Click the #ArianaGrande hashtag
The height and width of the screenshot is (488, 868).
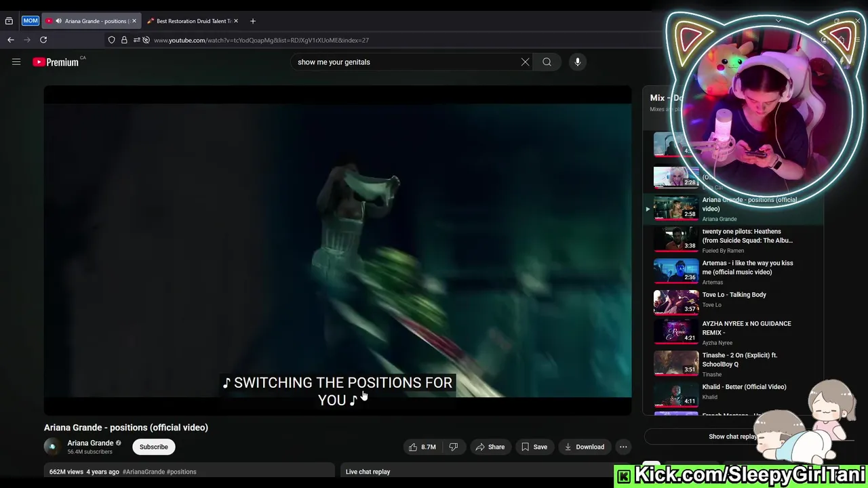pos(144,472)
